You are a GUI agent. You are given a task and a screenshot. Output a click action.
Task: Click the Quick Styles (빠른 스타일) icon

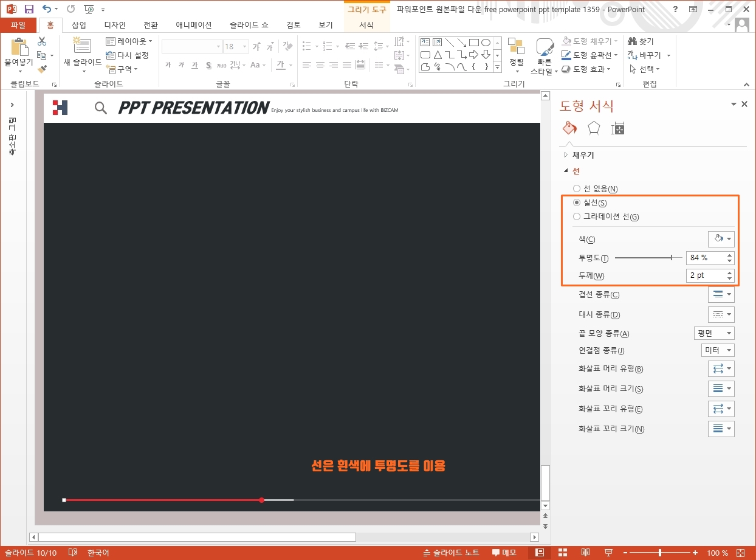click(544, 47)
